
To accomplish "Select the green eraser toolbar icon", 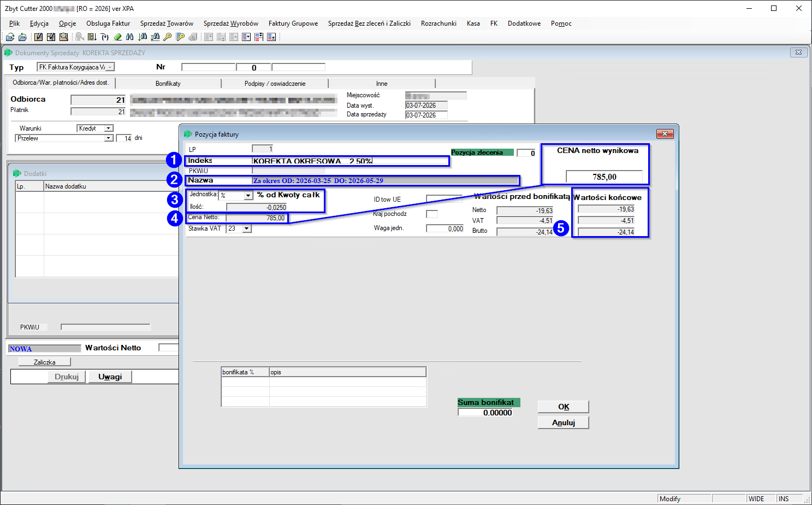I will (117, 37).
